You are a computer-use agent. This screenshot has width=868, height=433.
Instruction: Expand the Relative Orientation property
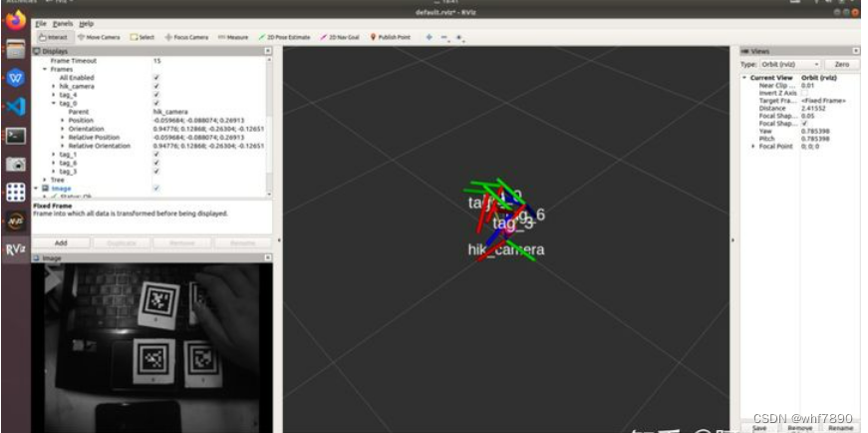tap(63, 146)
